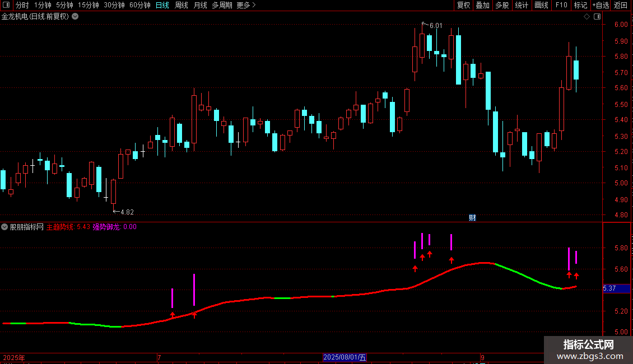Screen dimensions: 633x364
Task: Switch to 月线 monthly chart
Action: click(200, 5)
